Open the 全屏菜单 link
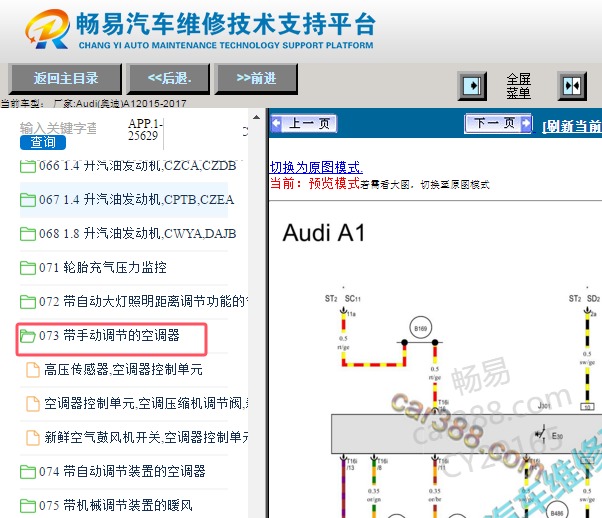Image resolution: width=602 pixels, height=518 pixels. (x=518, y=86)
